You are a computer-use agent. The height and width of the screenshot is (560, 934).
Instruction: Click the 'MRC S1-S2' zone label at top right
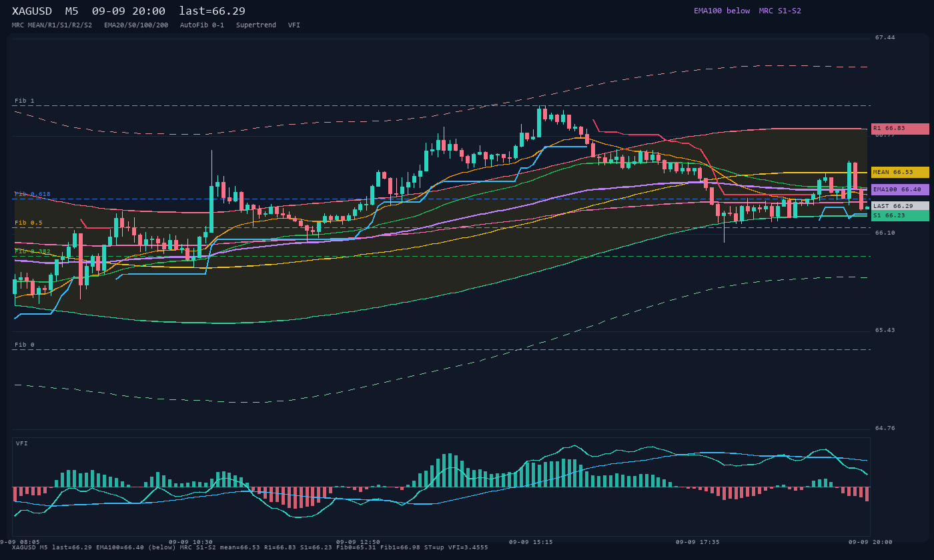pyautogui.click(x=780, y=11)
